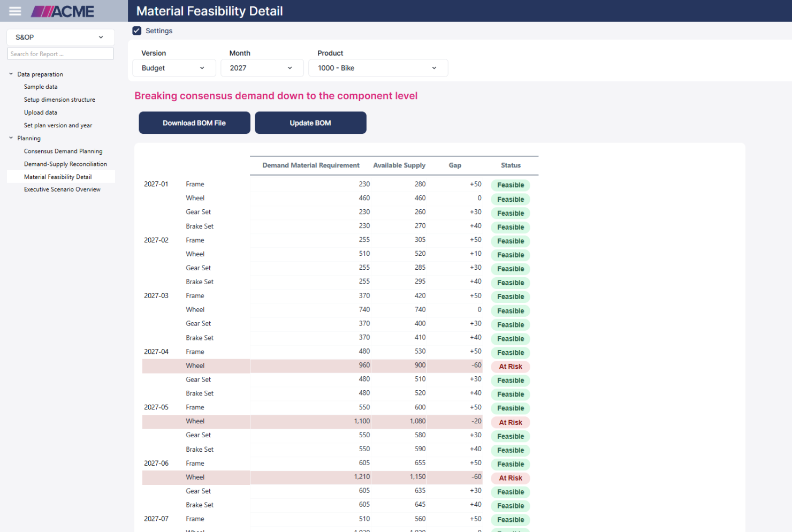Open the Version dropdown showing Budget

click(174, 68)
